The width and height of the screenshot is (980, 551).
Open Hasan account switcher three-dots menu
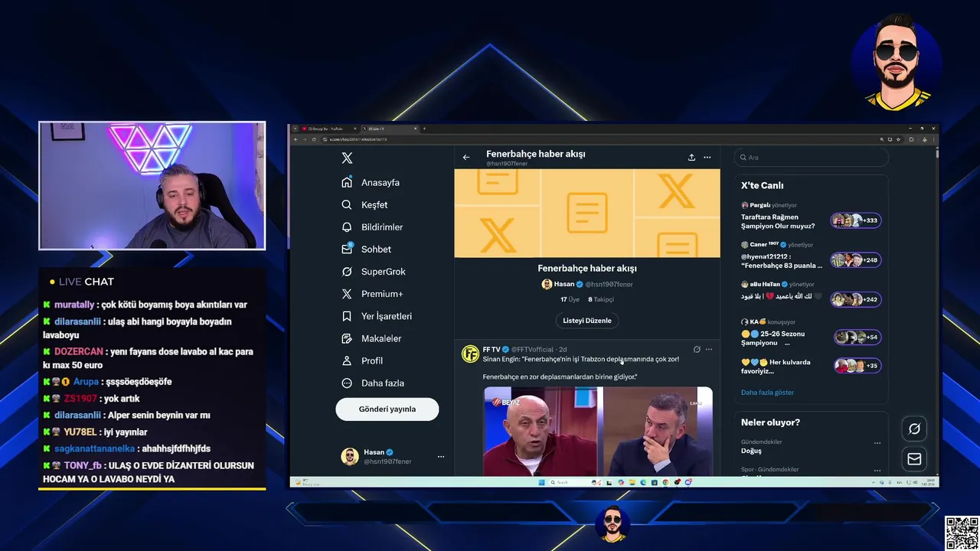pos(440,457)
